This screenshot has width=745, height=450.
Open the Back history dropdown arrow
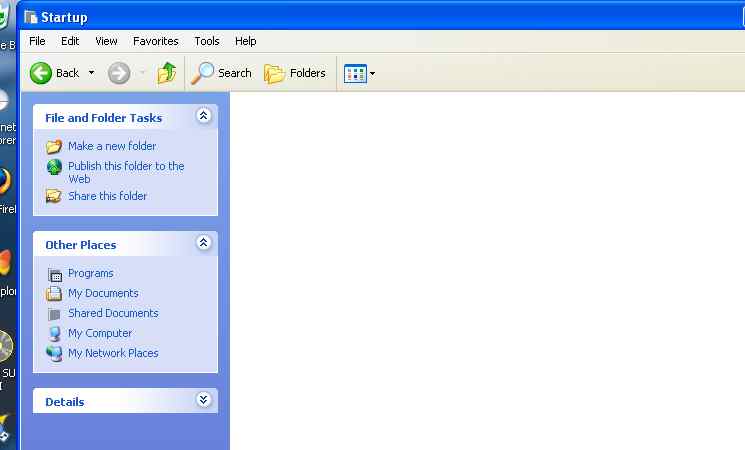pos(92,73)
